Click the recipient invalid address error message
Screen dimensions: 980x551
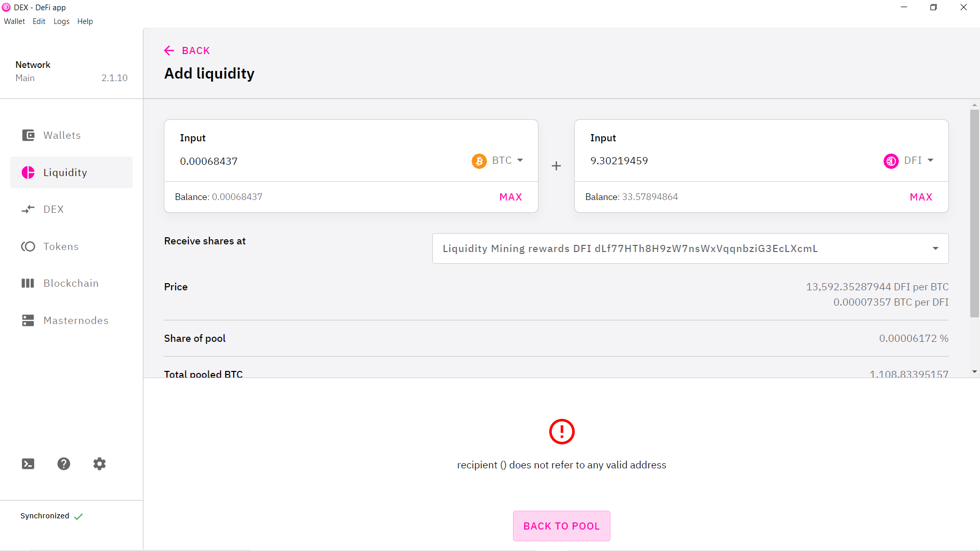[561, 465]
